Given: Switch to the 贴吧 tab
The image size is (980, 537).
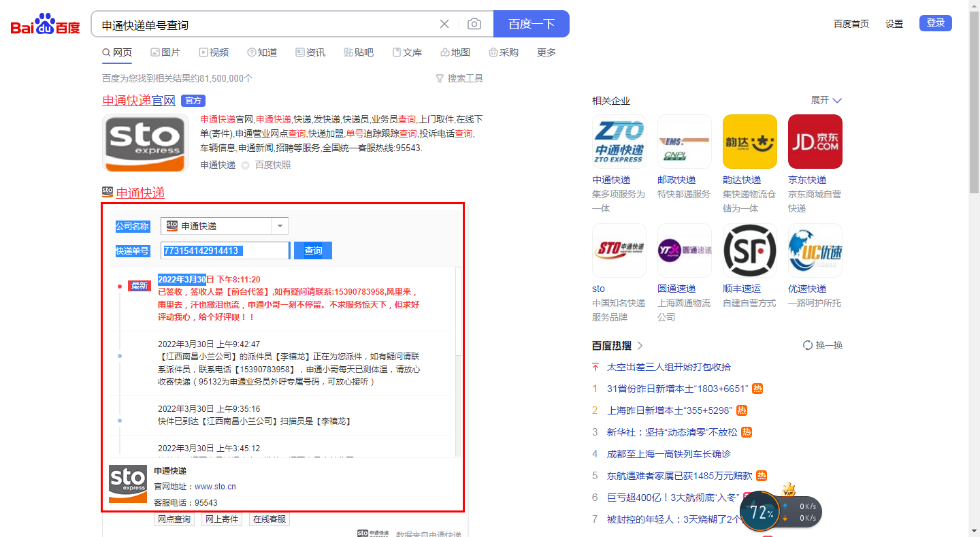Looking at the screenshot, I should (x=359, y=52).
